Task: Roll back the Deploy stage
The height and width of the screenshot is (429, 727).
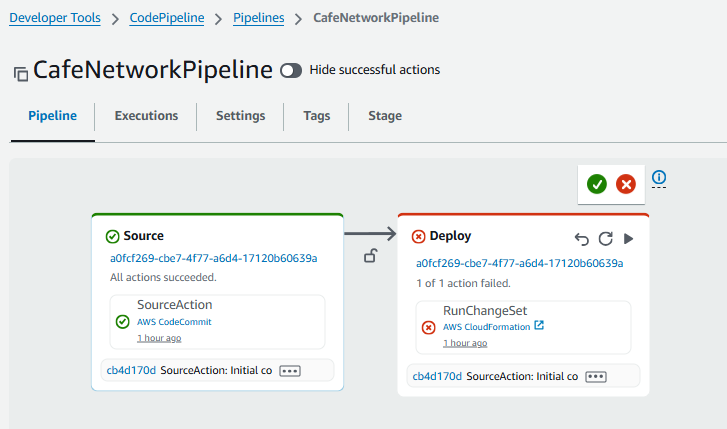Action: [x=581, y=239]
